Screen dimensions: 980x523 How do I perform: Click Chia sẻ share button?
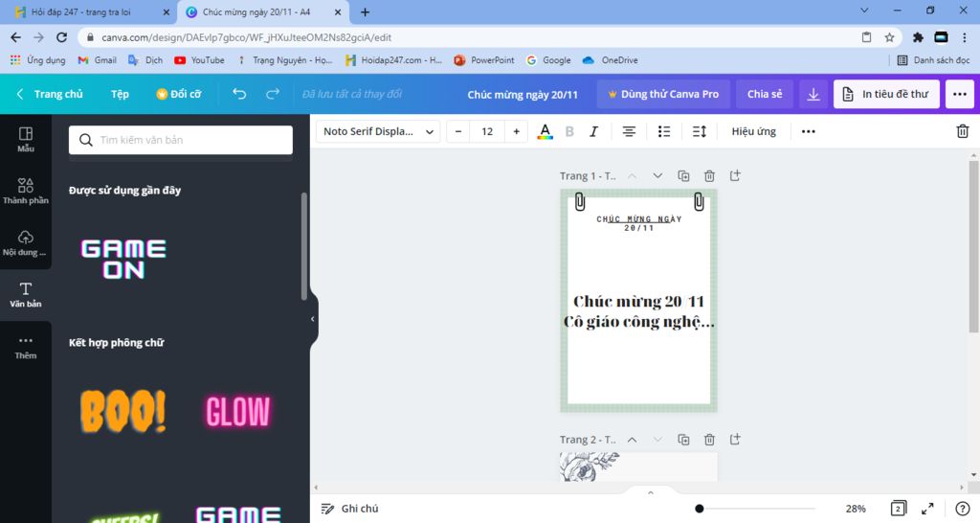765,94
